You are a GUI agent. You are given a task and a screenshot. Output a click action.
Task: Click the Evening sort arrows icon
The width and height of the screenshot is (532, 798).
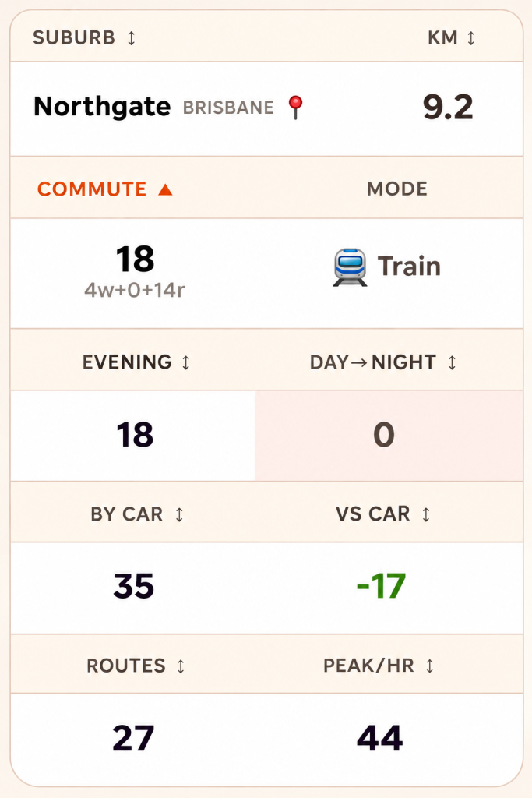pyautogui.click(x=185, y=362)
